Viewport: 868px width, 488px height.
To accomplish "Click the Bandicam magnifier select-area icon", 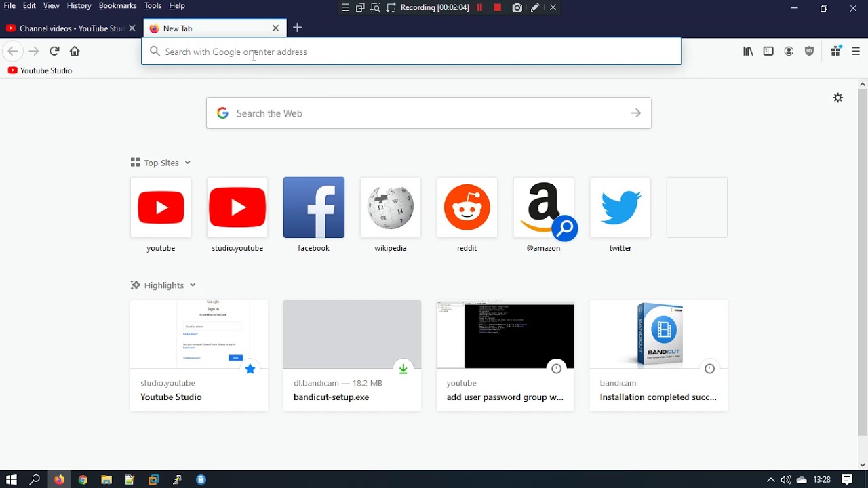I will tap(375, 7).
